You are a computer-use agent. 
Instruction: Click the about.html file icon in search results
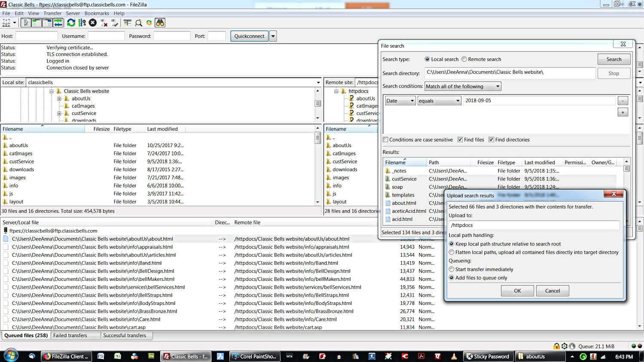[388, 203]
